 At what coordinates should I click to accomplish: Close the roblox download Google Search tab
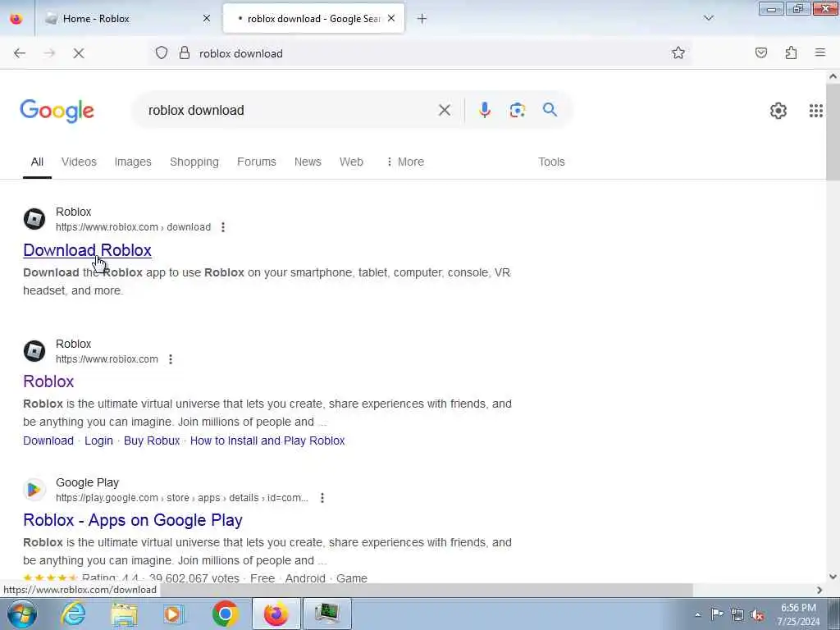coord(391,19)
